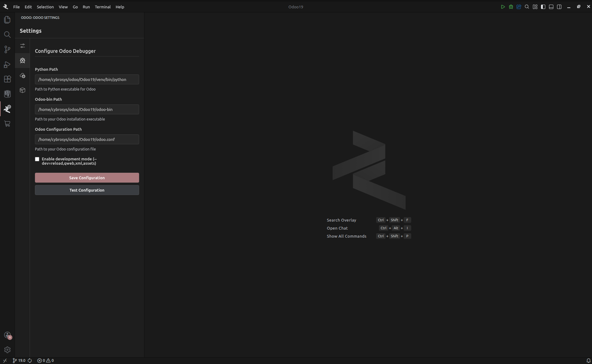Open the Edit menu
This screenshot has width=592, height=364.
[x=28, y=7]
